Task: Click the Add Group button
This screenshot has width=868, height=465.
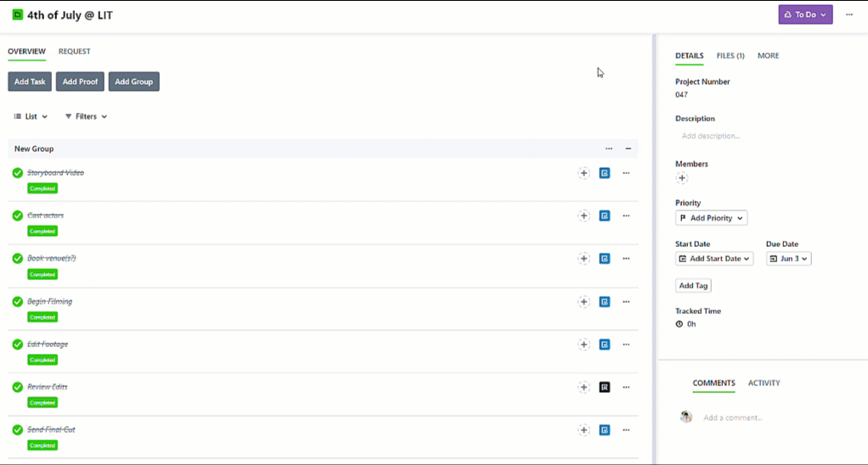Action: [x=134, y=81]
